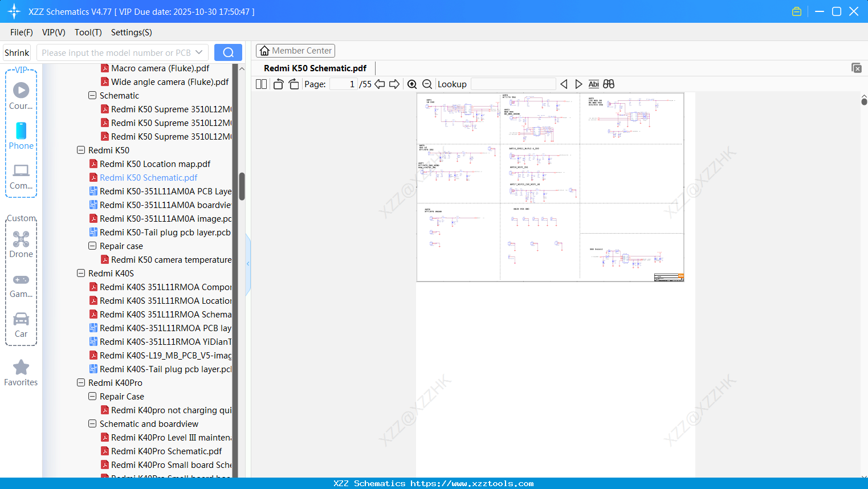Open the Member Center
This screenshot has width=868, height=489.
coord(295,51)
